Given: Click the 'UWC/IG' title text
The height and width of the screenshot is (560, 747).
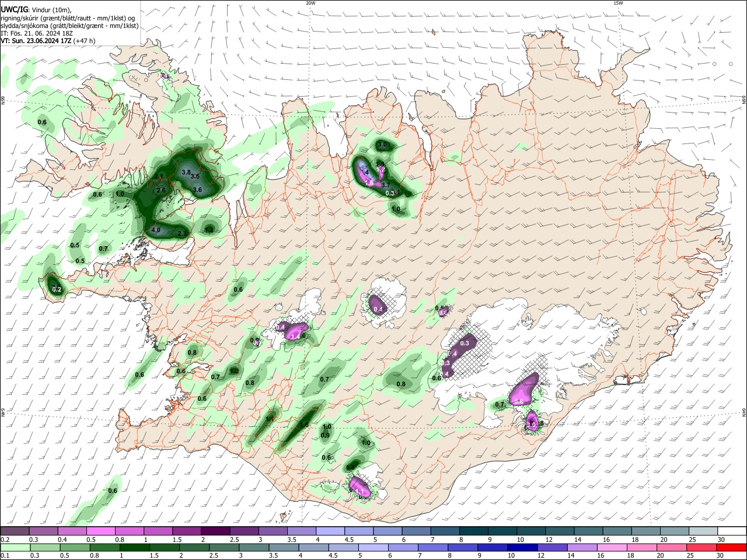Looking at the screenshot, I should pyautogui.click(x=14, y=10).
